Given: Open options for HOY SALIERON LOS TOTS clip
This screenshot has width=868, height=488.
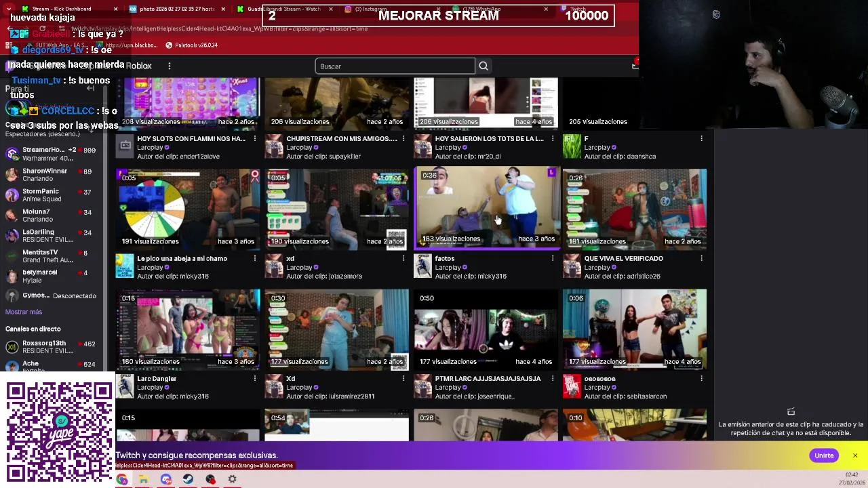Looking at the screenshot, I should coord(553,138).
